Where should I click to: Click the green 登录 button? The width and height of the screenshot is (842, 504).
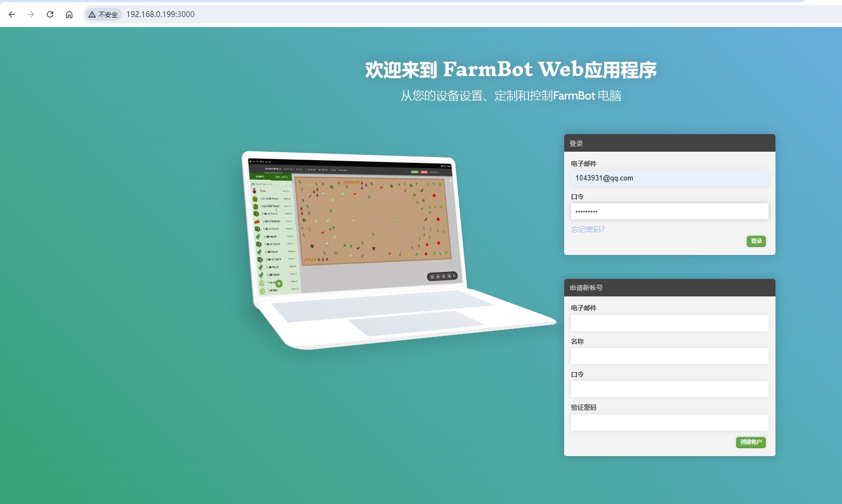(756, 241)
